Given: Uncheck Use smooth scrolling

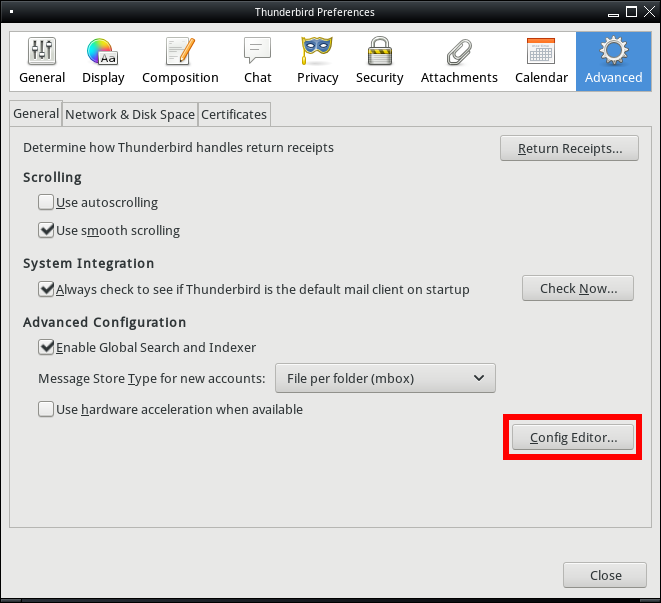Looking at the screenshot, I should pos(46,231).
